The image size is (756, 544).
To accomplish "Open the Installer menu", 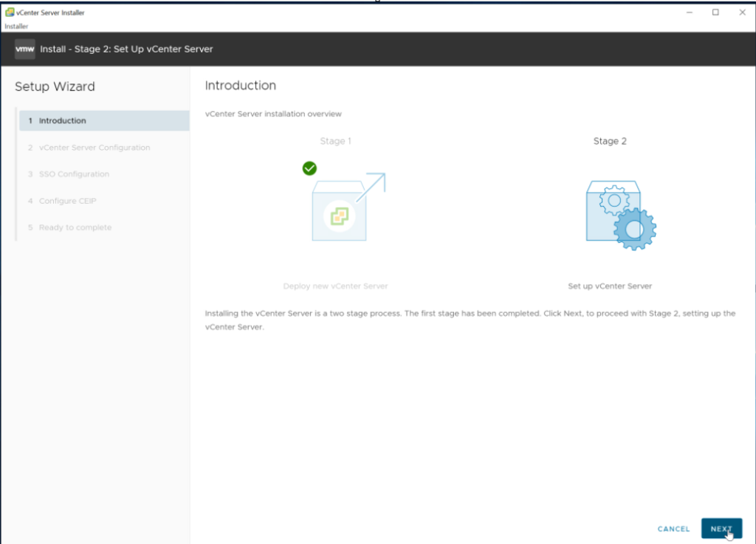I will 16,26.
